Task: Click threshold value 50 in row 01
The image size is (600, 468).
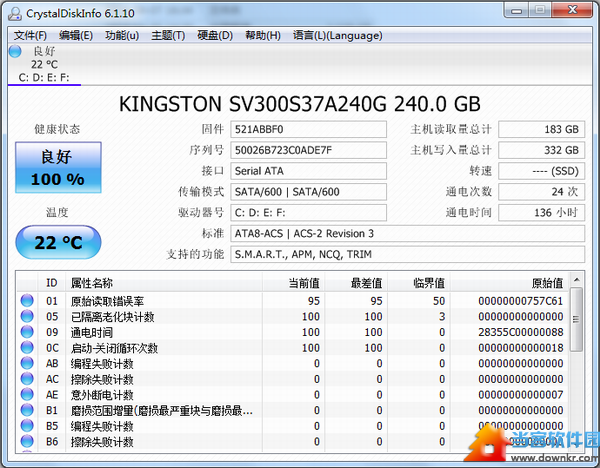Action: (439, 301)
